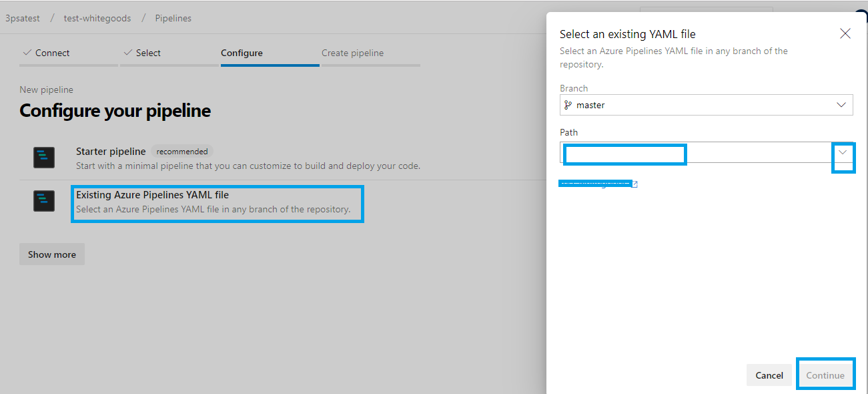Click the Existing Azure Pipelines YAML file icon

44,201
